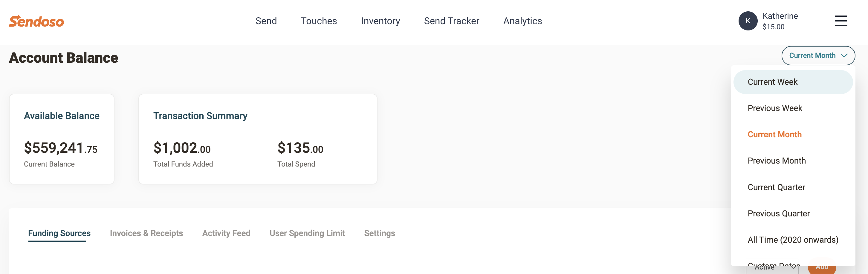Pick Previous Quarter from list
Screen dimensions: 868x274
[x=778, y=213]
